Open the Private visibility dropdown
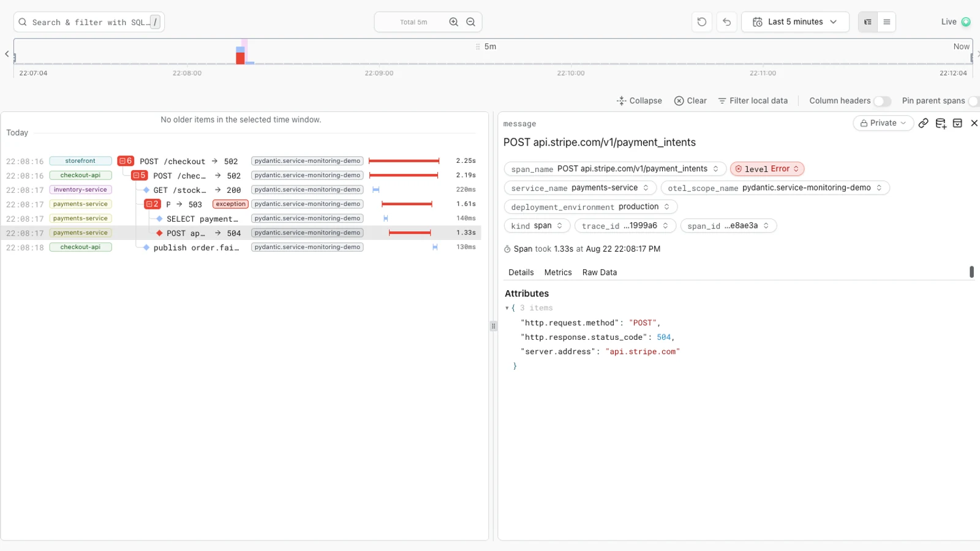 pos(883,123)
